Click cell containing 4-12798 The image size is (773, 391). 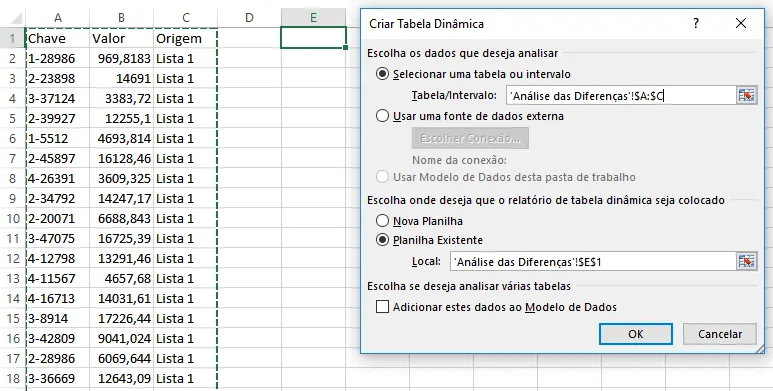click(x=58, y=258)
